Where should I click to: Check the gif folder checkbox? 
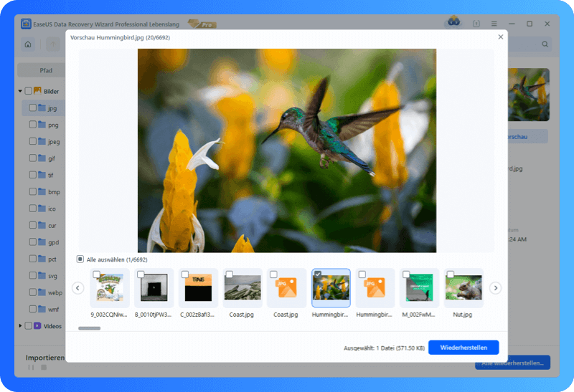32,158
